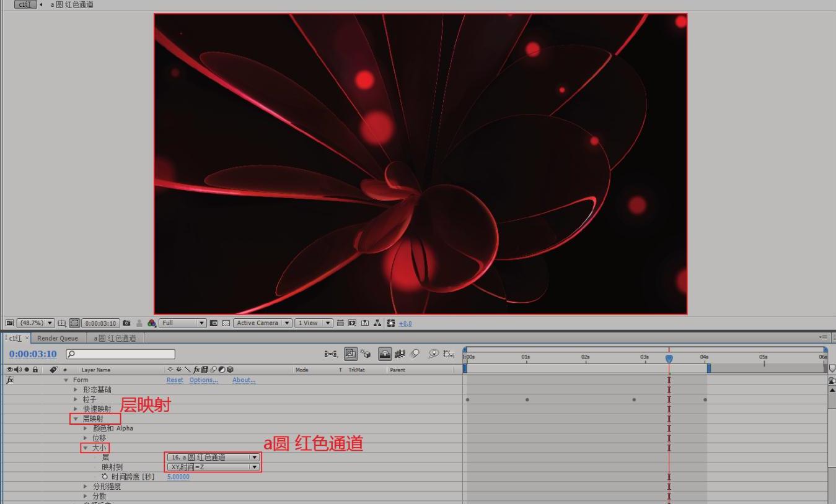This screenshot has width=836, height=504.
Task: Switch to the a圆 红色通道 timeline tab
Action: pyautogui.click(x=115, y=338)
